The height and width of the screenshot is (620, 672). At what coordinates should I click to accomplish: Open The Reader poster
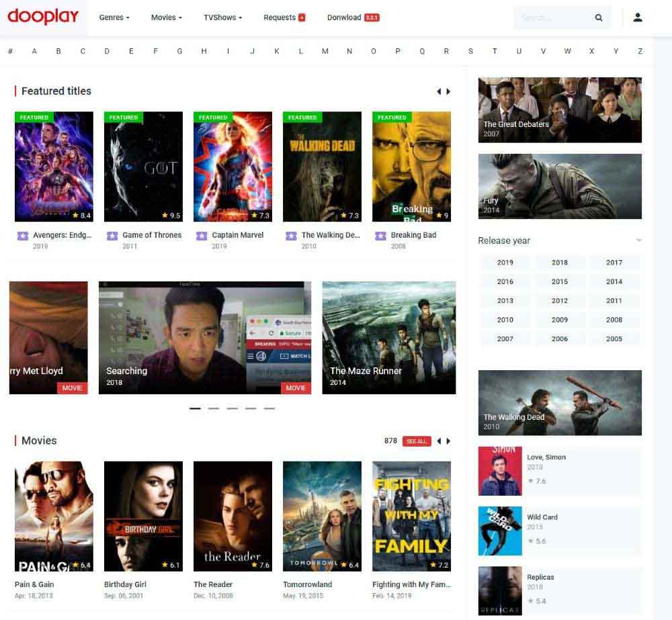tap(233, 517)
